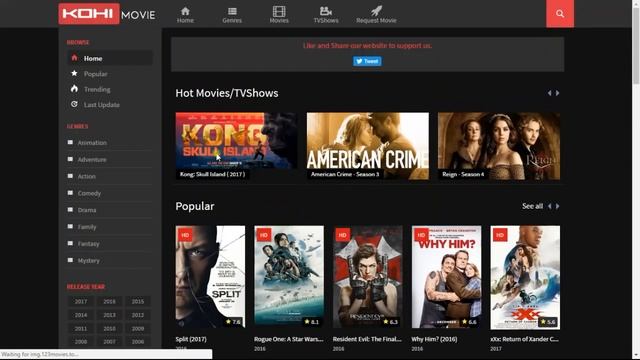Viewport: 640px width, 360px height.
Task: Filter by release year 2012
Action: click(x=138, y=315)
